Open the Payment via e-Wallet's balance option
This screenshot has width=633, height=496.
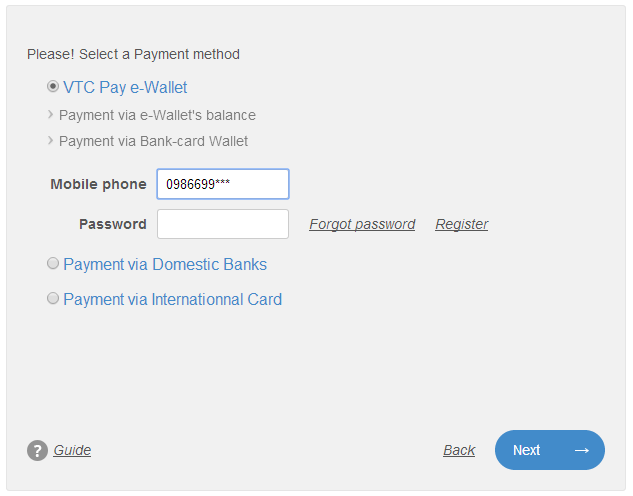click(x=157, y=115)
